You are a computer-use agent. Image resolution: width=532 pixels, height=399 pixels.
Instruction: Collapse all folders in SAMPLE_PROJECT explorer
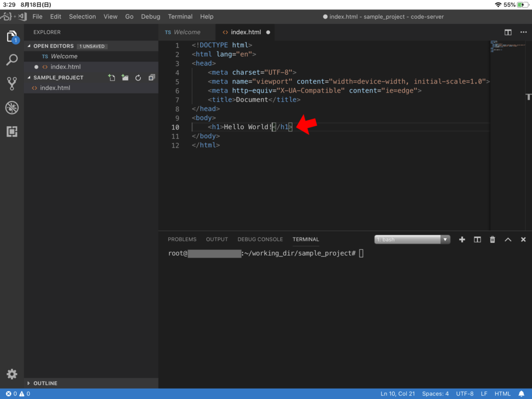(152, 78)
